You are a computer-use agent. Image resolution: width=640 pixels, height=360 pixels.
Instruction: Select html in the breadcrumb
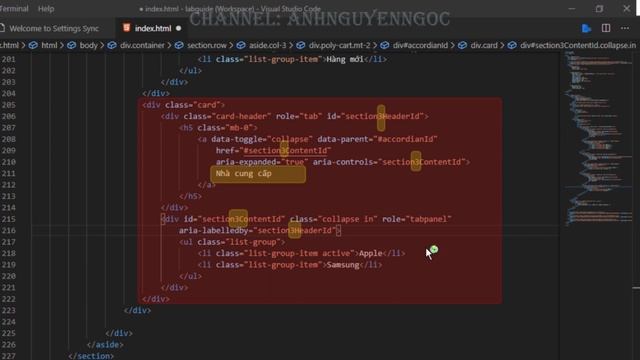click(49, 45)
